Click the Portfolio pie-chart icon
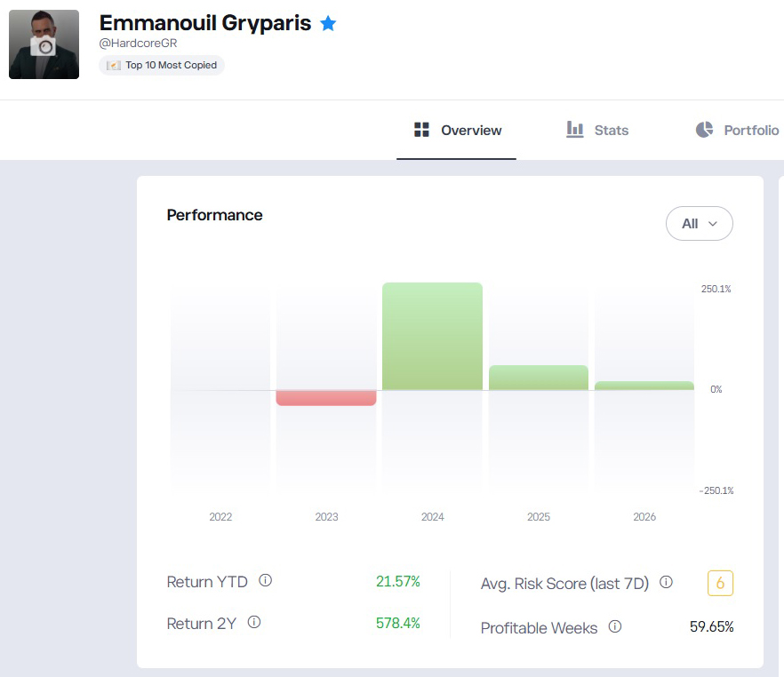Viewport: 784px width, 677px height. coord(705,129)
